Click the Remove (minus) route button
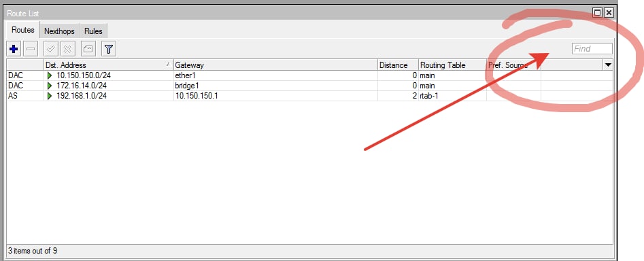Screen dimensions: 644x261 pyautogui.click(x=31, y=49)
